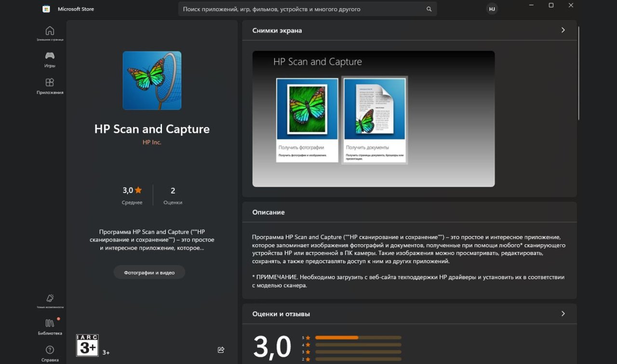This screenshot has height=364, width=617.
Task: Click the share icon for app
Action: point(221,350)
